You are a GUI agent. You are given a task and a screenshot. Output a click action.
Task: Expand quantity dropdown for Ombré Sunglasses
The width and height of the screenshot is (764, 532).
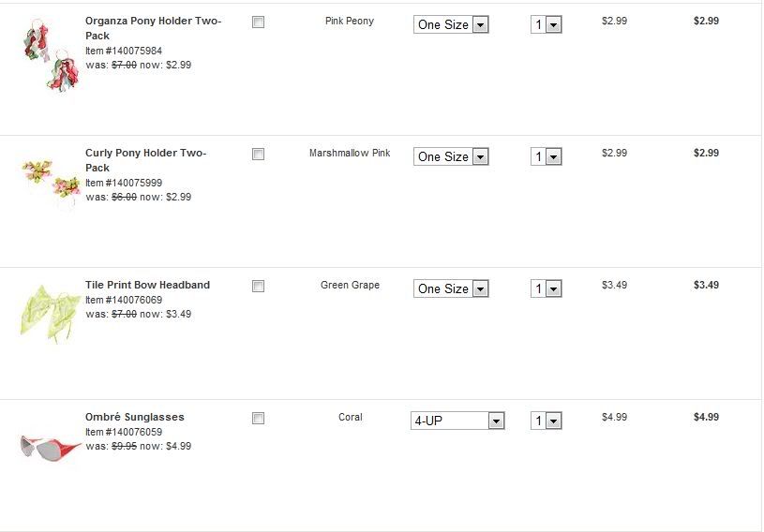(x=546, y=421)
